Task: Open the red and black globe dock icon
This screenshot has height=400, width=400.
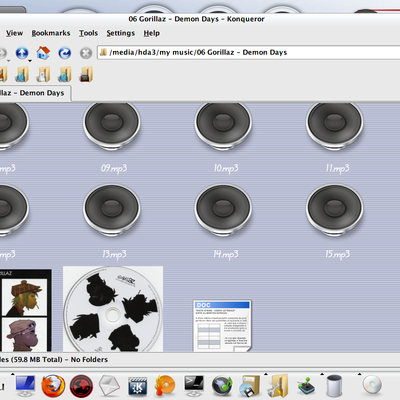Action: point(81,386)
